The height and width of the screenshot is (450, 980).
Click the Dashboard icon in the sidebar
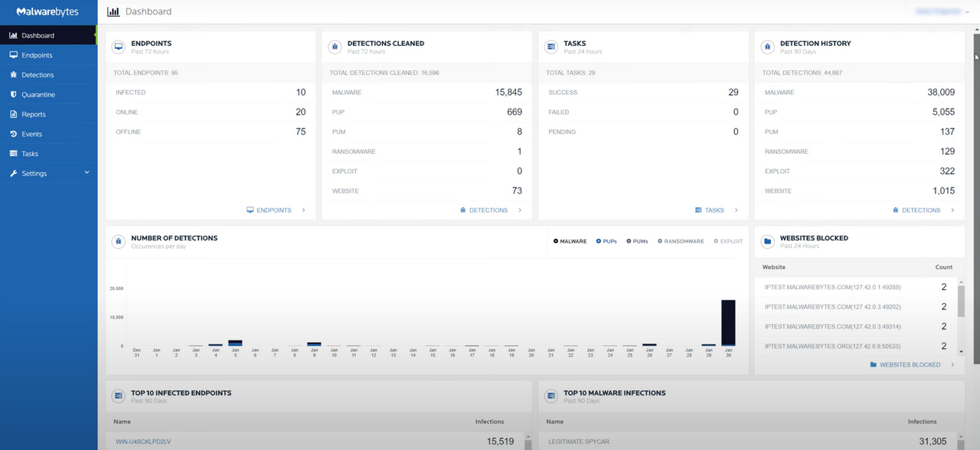pyautogui.click(x=15, y=34)
